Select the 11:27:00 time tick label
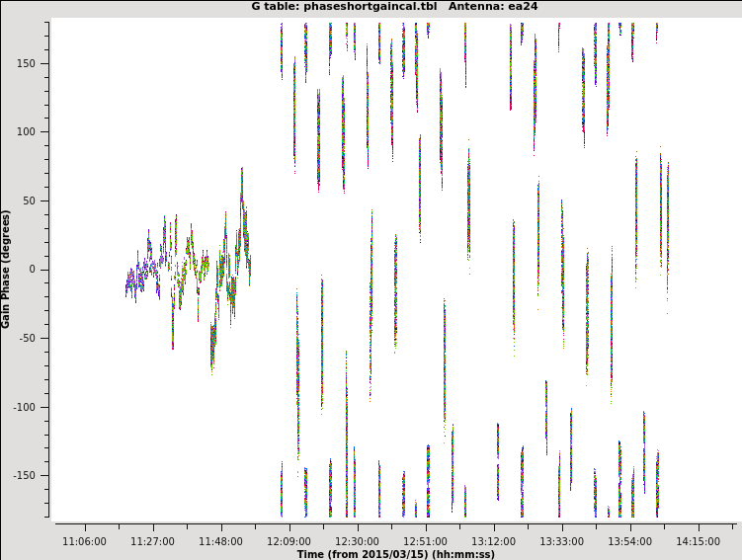742x560 pixels. pos(152,541)
